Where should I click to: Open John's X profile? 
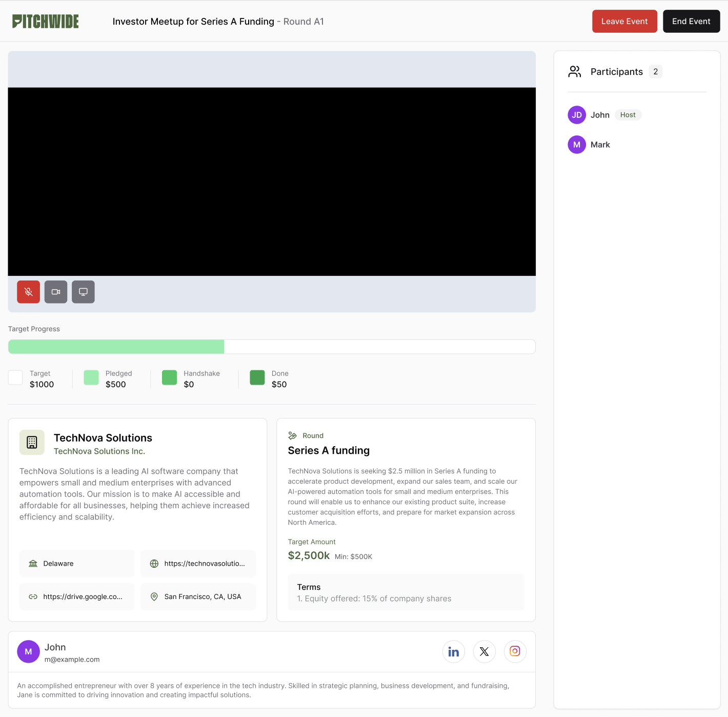tap(484, 651)
